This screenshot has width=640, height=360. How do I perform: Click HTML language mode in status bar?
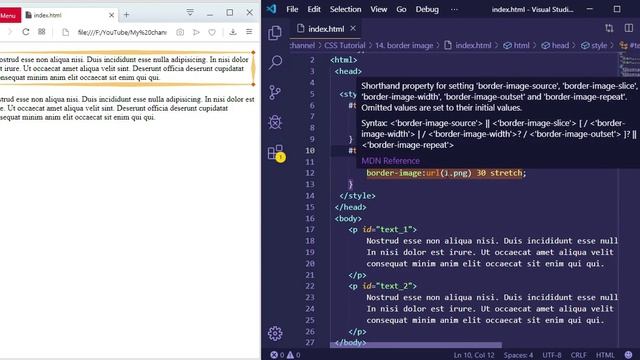click(x=605, y=355)
